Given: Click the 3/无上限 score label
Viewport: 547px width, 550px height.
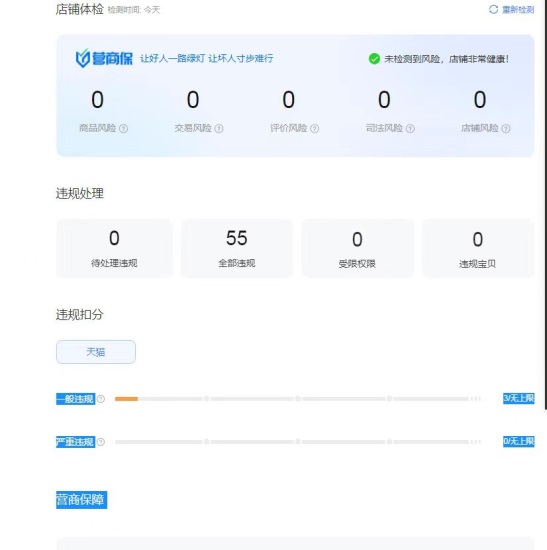Looking at the screenshot, I should pos(519,398).
